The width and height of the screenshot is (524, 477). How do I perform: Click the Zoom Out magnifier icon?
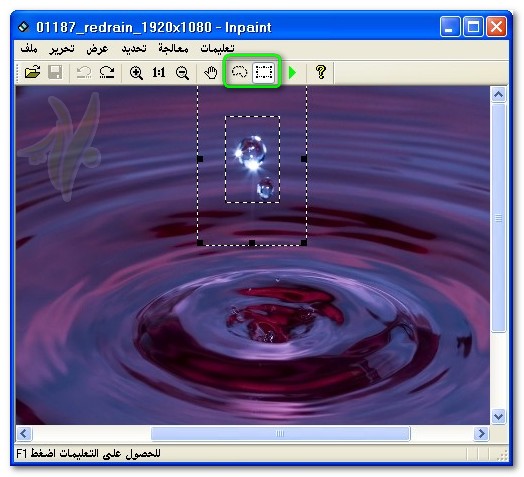(x=182, y=73)
